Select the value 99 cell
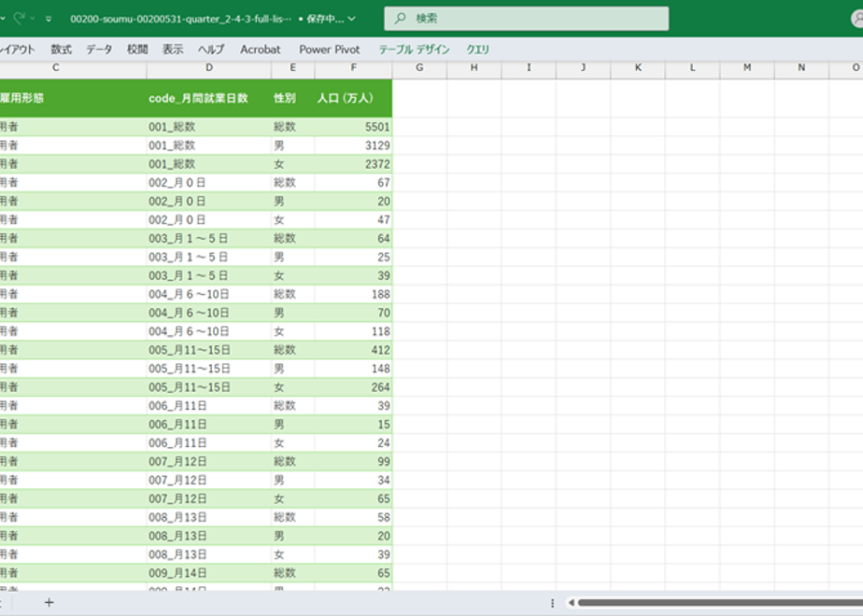 (x=353, y=462)
